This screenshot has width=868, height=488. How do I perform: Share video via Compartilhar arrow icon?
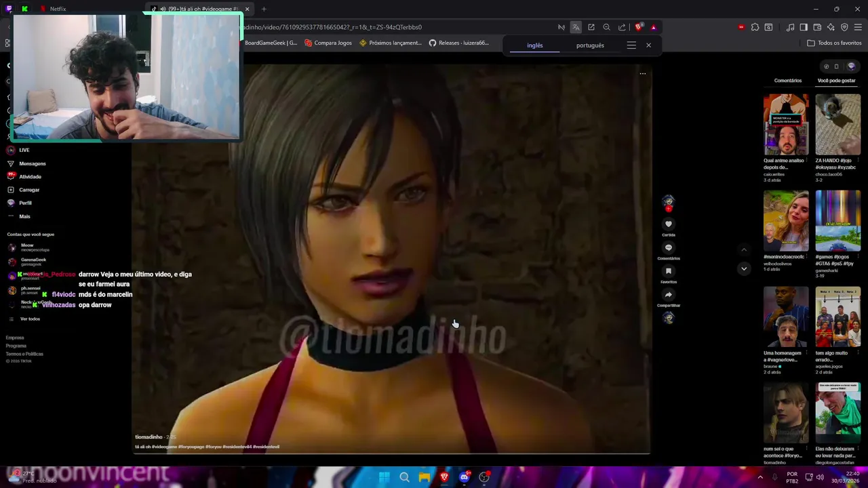(x=668, y=295)
